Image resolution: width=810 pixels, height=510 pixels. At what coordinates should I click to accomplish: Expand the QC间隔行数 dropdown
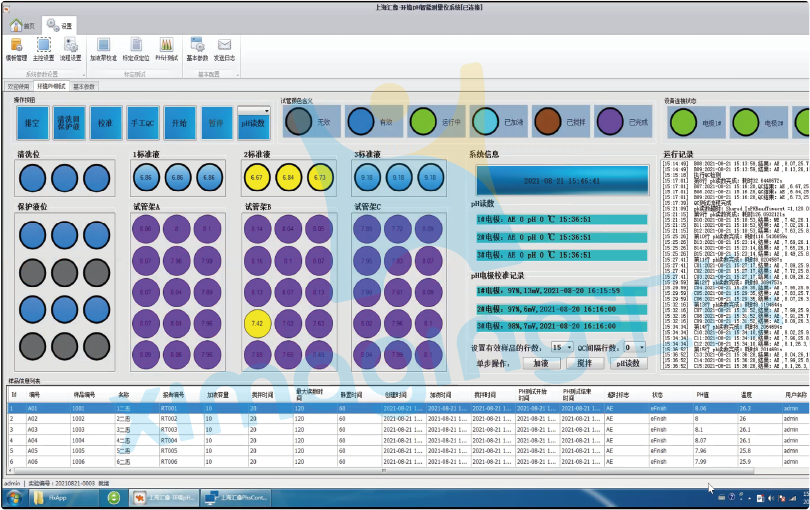[641, 347]
